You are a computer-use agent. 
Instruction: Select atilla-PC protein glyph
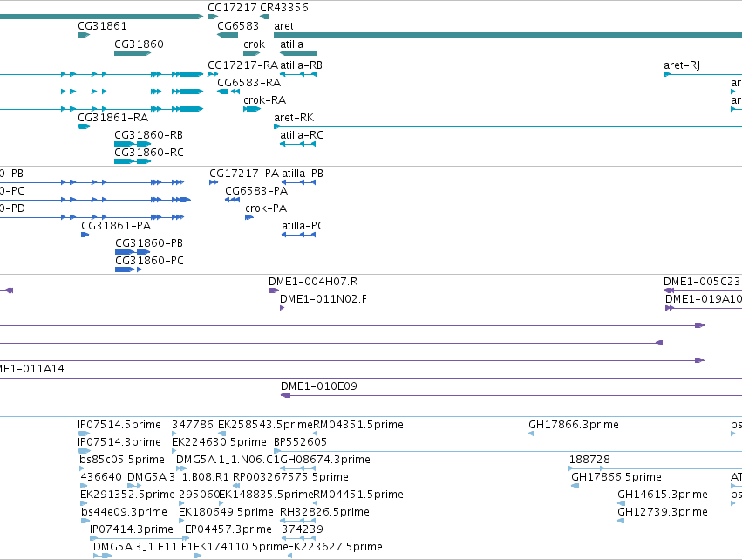point(298,235)
